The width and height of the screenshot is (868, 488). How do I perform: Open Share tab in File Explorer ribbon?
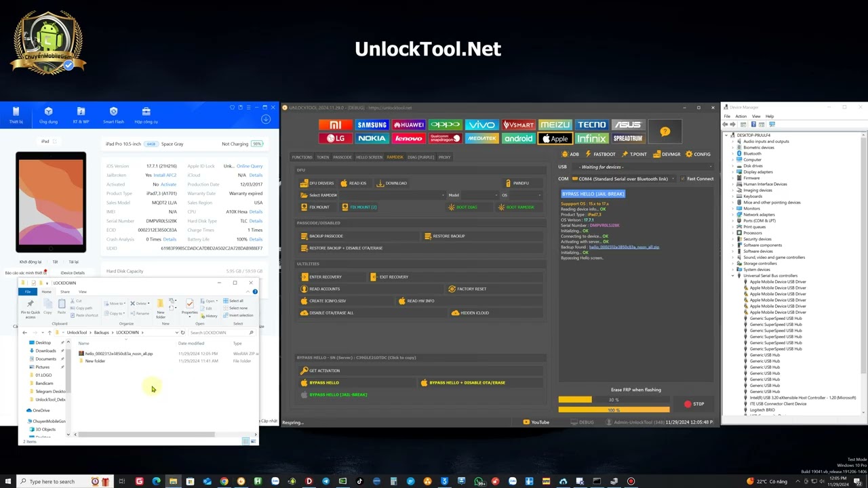pyautogui.click(x=65, y=291)
